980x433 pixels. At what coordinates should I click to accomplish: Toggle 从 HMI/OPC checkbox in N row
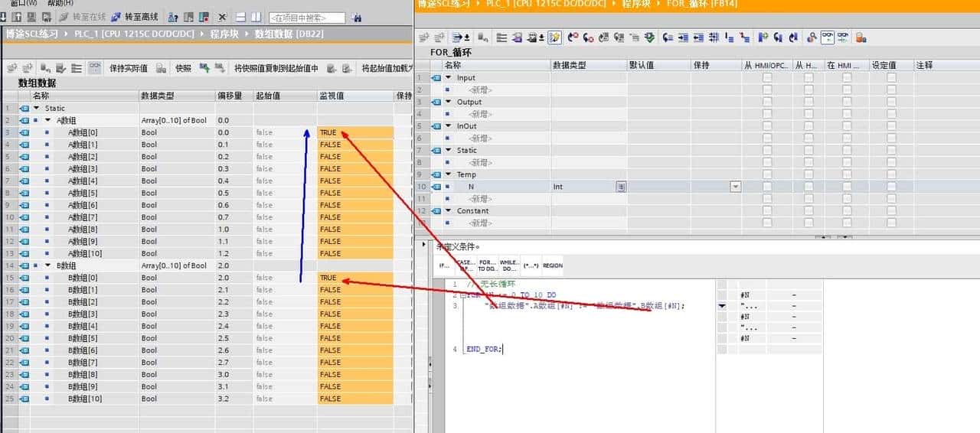click(766, 187)
